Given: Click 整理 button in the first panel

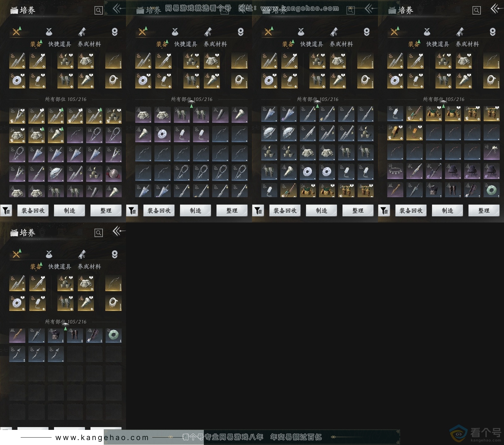Looking at the screenshot, I should click(106, 210).
